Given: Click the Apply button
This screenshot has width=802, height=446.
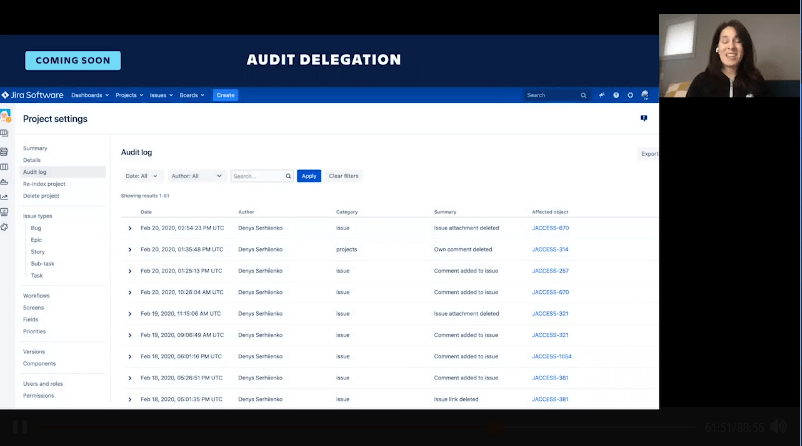Looking at the screenshot, I should tap(309, 176).
